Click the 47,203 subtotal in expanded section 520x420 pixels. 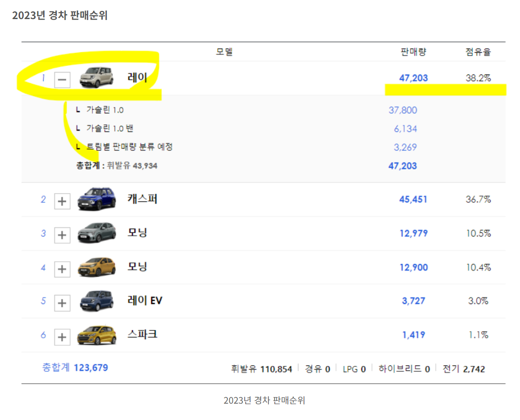pyautogui.click(x=403, y=166)
